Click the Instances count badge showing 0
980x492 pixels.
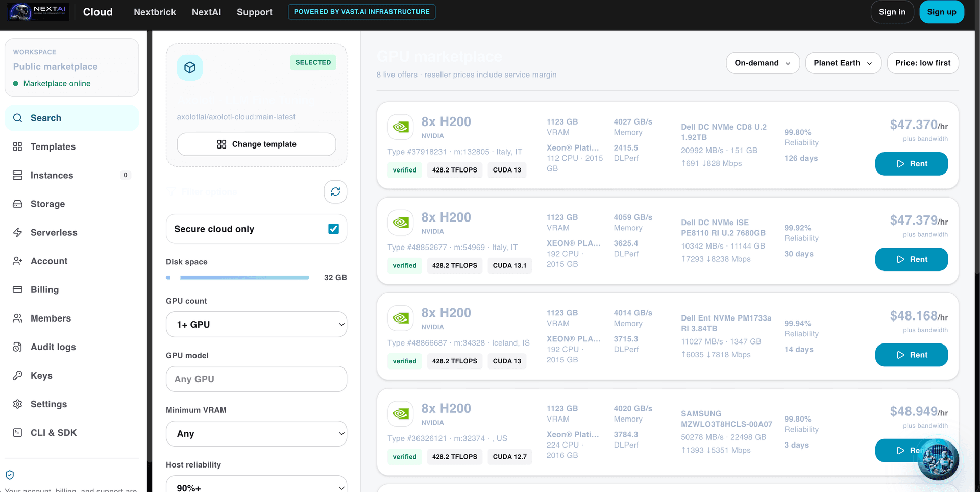(126, 175)
